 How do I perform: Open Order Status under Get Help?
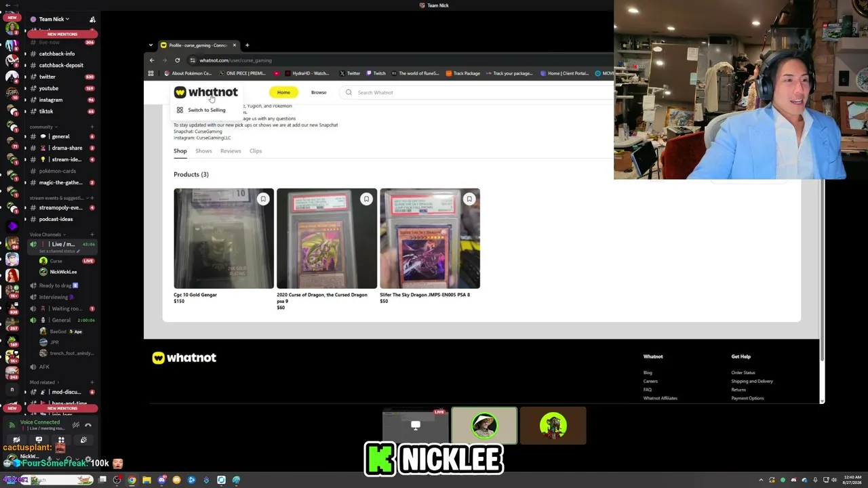pos(743,373)
